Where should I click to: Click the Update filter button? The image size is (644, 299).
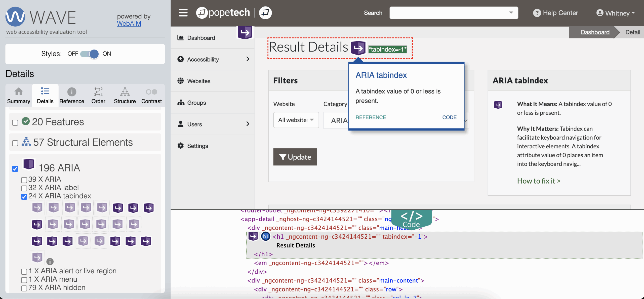(295, 157)
